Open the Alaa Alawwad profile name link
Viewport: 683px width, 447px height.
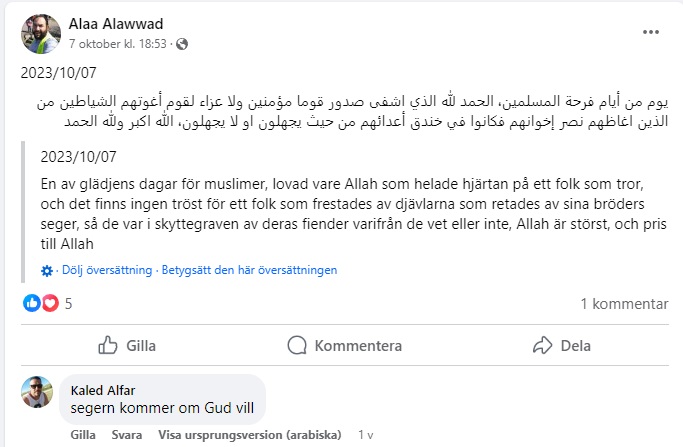(114, 24)
